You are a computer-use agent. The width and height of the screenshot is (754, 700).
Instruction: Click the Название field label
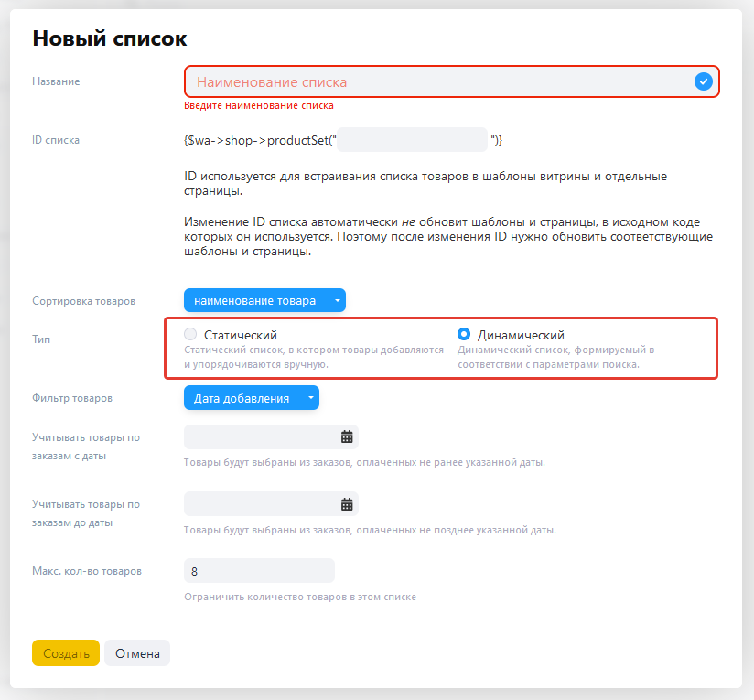click(56, 81)
